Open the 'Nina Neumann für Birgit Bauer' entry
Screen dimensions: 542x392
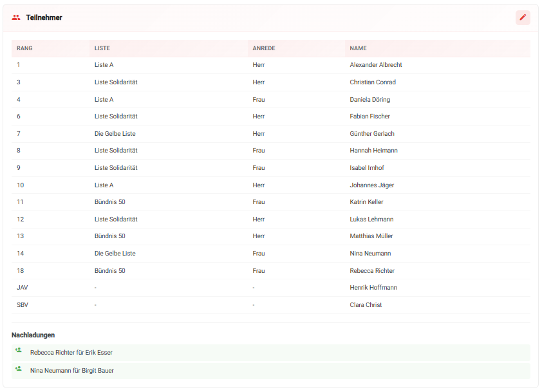point(71,371)
